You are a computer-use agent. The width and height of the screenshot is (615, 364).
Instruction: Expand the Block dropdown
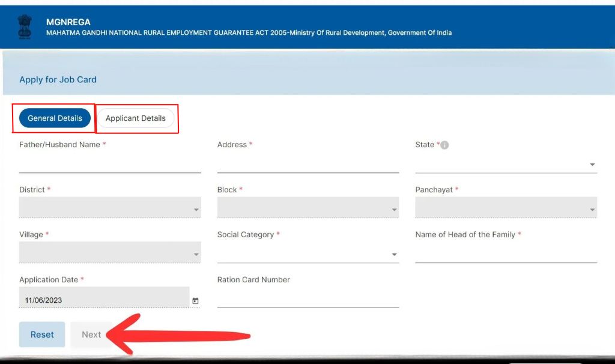[307, 208]
